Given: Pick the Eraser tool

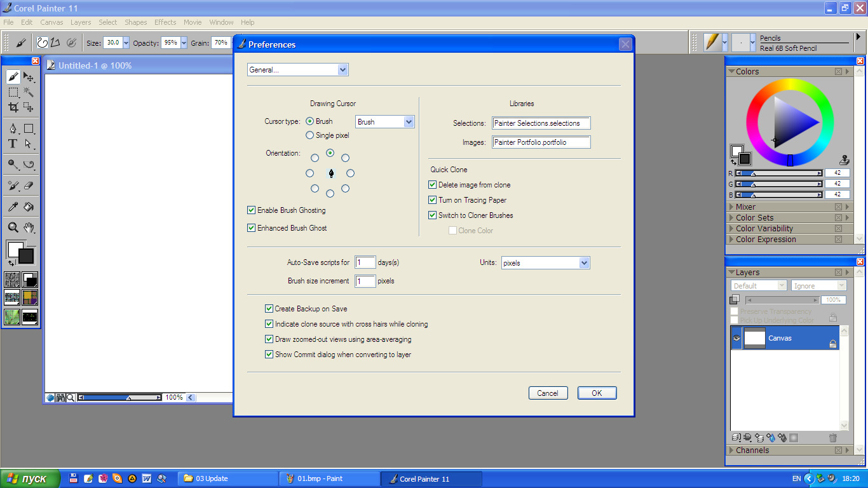Looking at the screenshot, I should tap(29, 186).
